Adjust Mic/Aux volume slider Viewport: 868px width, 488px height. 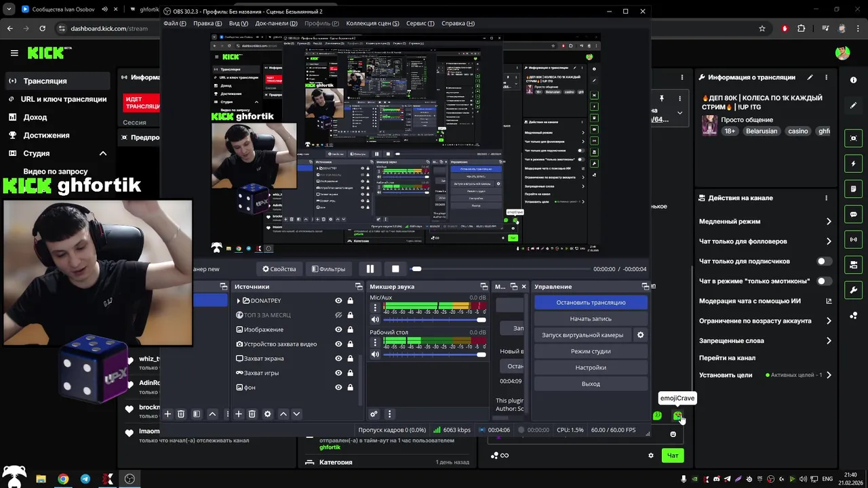tap(435, 320)
